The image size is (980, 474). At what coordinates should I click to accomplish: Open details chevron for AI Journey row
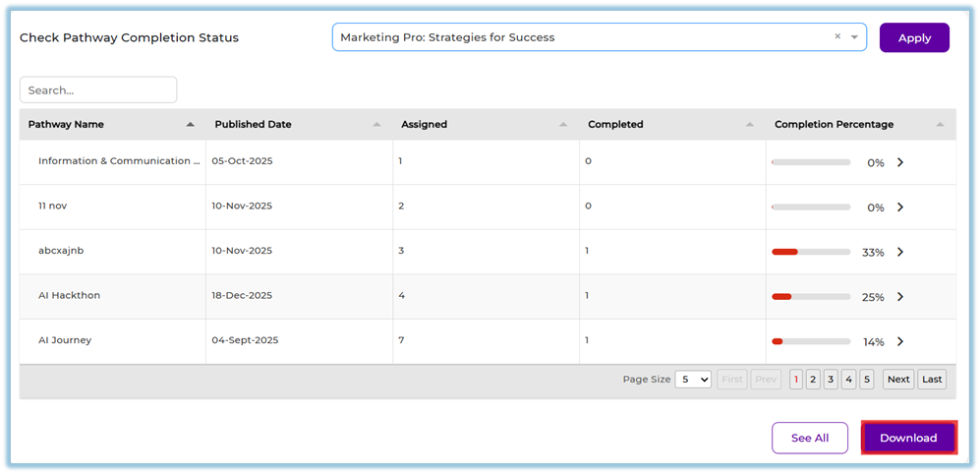tap(900, 341)
